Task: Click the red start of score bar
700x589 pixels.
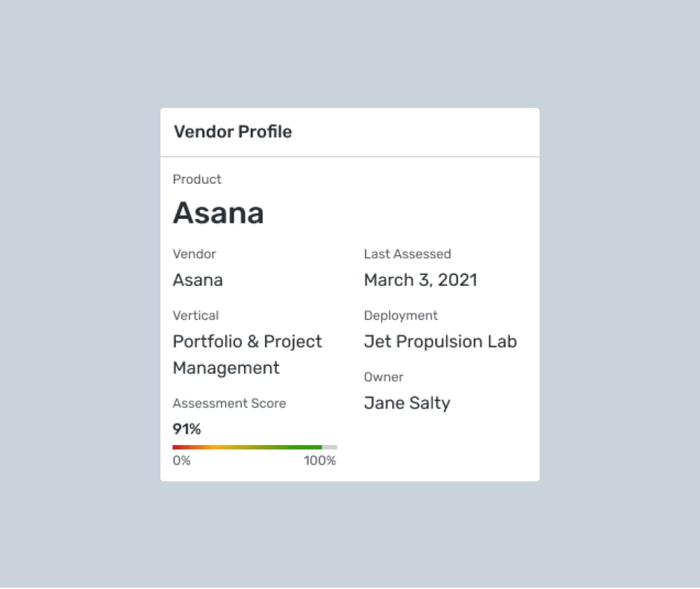Action: click(x=177, y=447)
